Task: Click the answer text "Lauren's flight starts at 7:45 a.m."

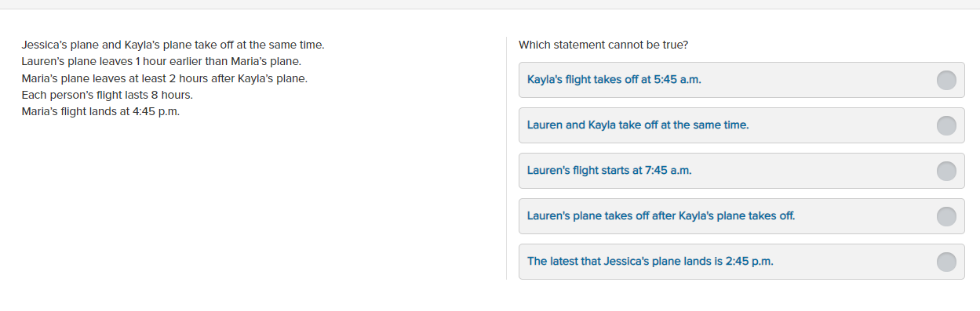Action: (x=609, y=171)
